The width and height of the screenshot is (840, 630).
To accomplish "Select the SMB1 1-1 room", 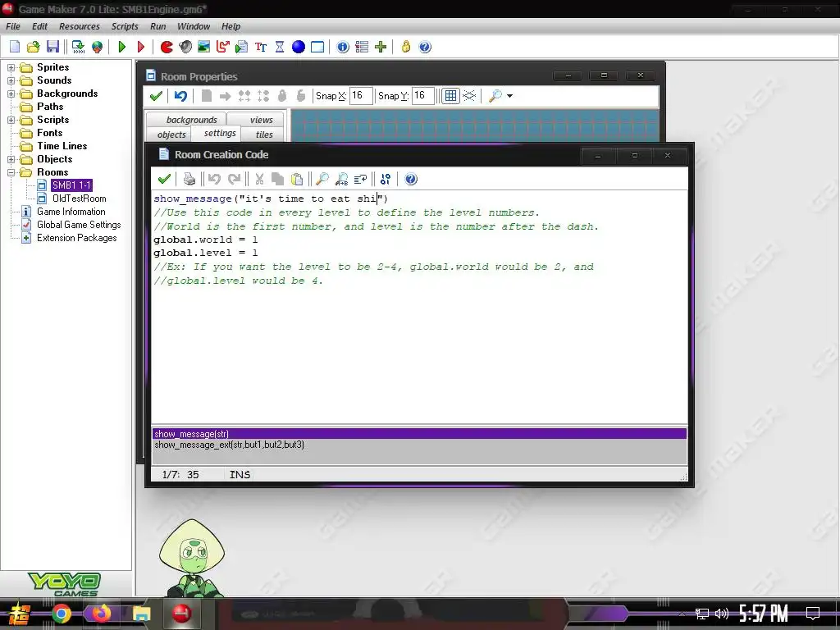I will pos(72,185).
